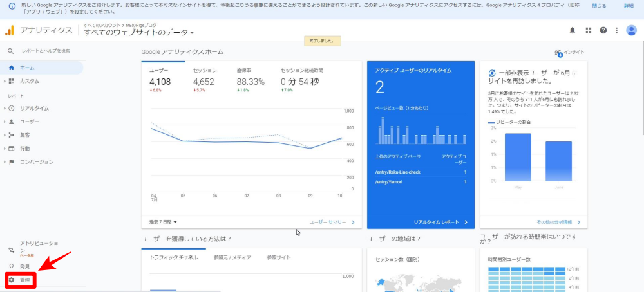Open the Google apps grid icon

point(588,30)
